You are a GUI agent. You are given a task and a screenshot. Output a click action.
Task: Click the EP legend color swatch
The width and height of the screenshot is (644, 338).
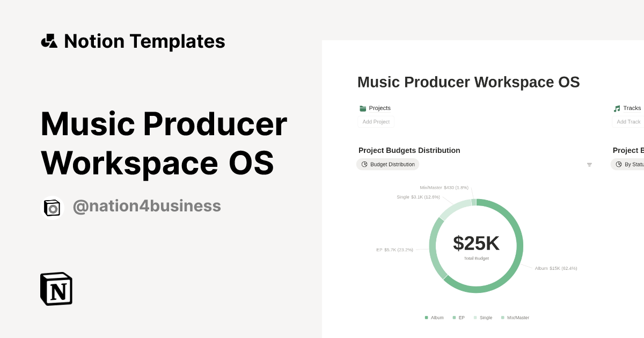[x=454, y=318]
